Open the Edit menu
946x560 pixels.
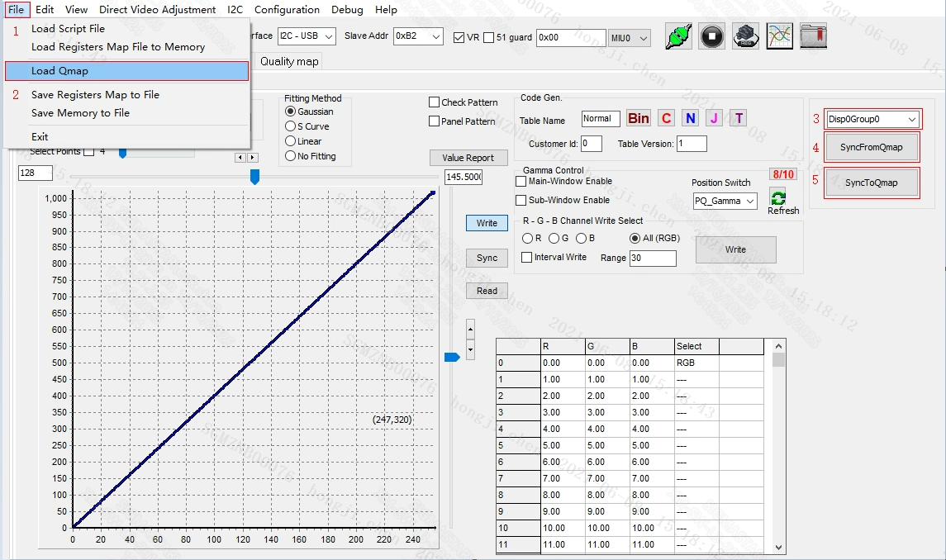coord(45,10)
